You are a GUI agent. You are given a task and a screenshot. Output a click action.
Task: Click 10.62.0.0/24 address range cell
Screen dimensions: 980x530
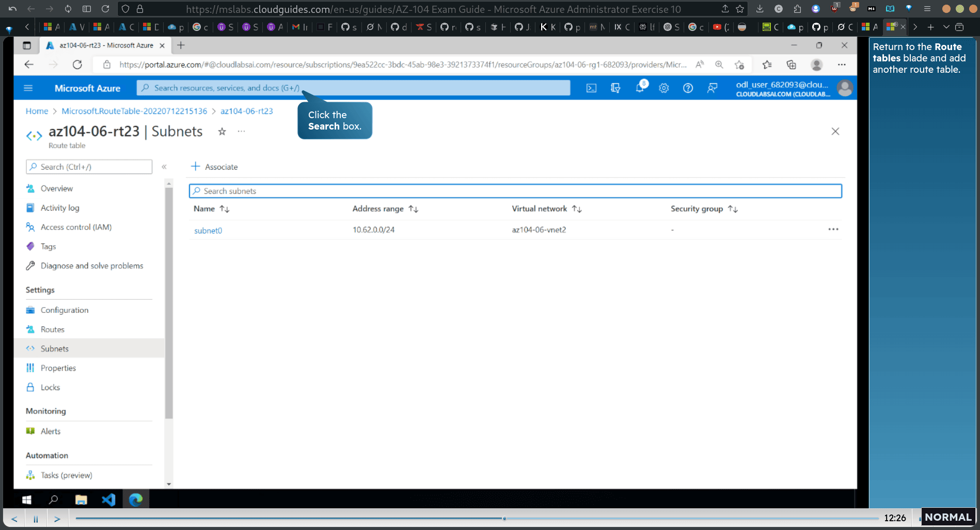click(x=373, y=230)
